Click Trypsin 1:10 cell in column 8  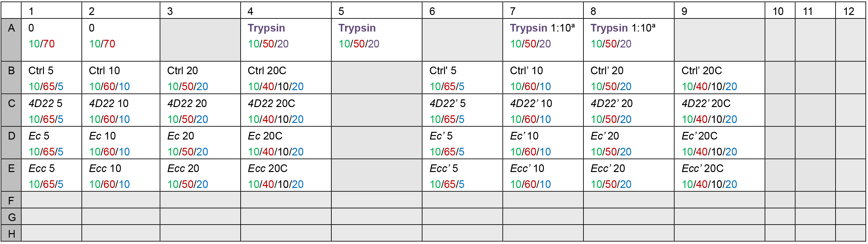click(x=629, y=40)
